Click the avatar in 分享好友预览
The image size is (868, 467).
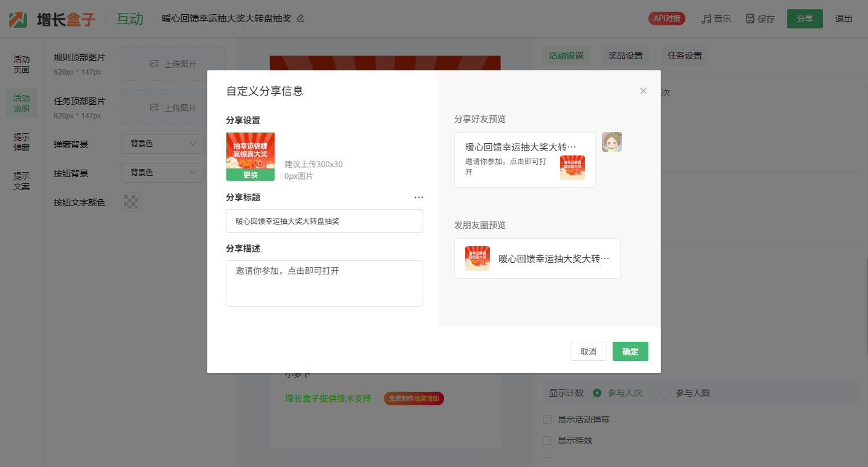(611, 142)
